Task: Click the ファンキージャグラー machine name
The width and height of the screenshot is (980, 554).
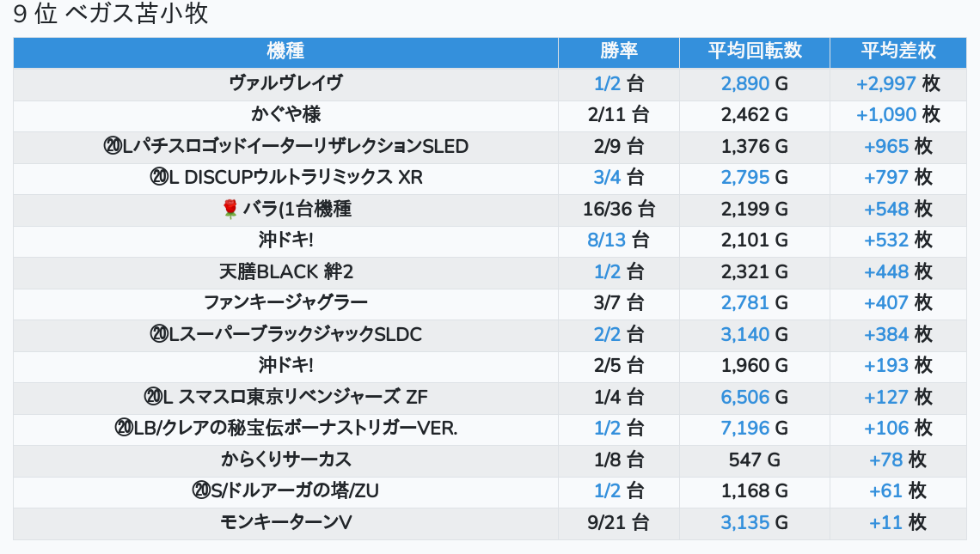Action: pyautogui.click(x=285, y=302)
